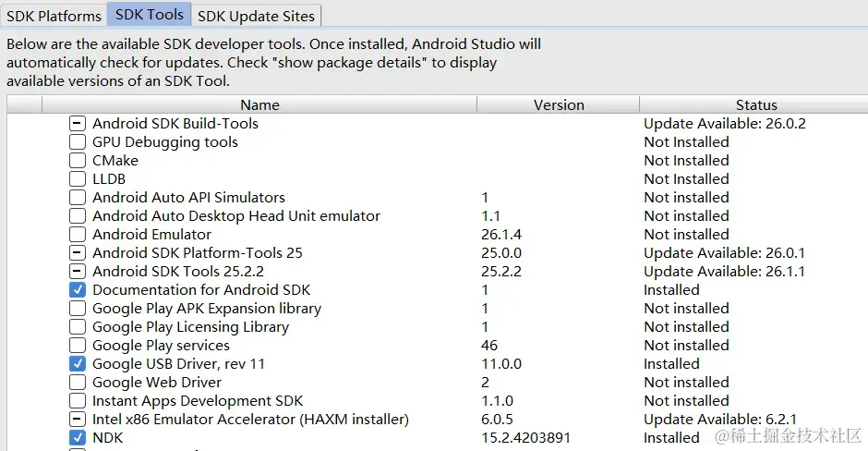Select 'Intel x86 Emulator Accelerator (HAXM installer)' text

click(251, 420)
